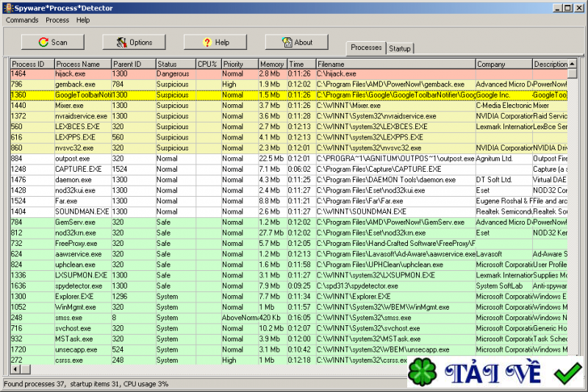Select the Processes tab
588x392 pixels.
point(366,48)
